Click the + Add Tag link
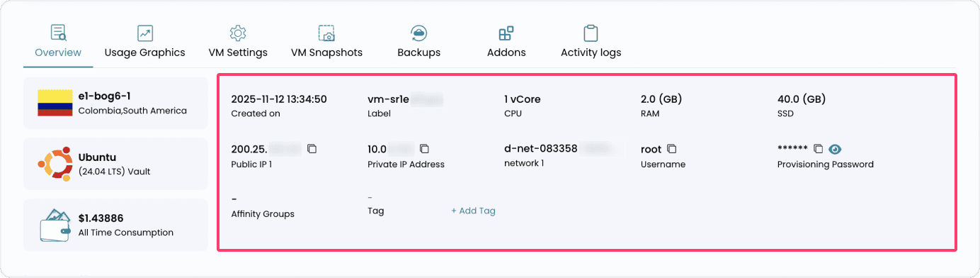This screenshot has width=980, height=278. [473, 211]
